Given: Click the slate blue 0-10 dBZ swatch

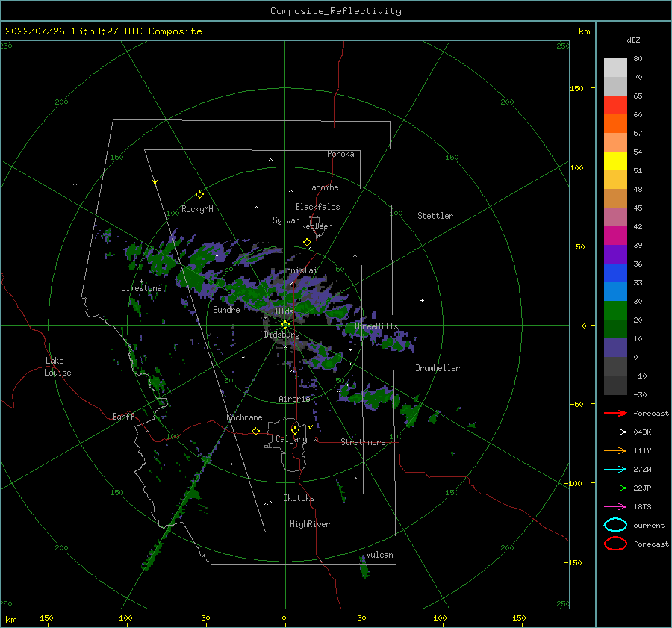Looking at the screenshot, I should [x=615, y=348].
